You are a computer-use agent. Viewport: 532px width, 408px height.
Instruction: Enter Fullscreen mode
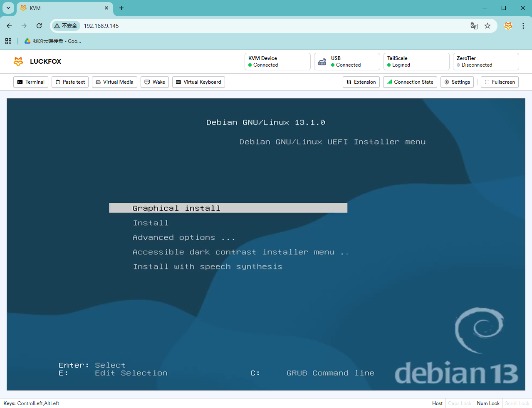(500, 82)
